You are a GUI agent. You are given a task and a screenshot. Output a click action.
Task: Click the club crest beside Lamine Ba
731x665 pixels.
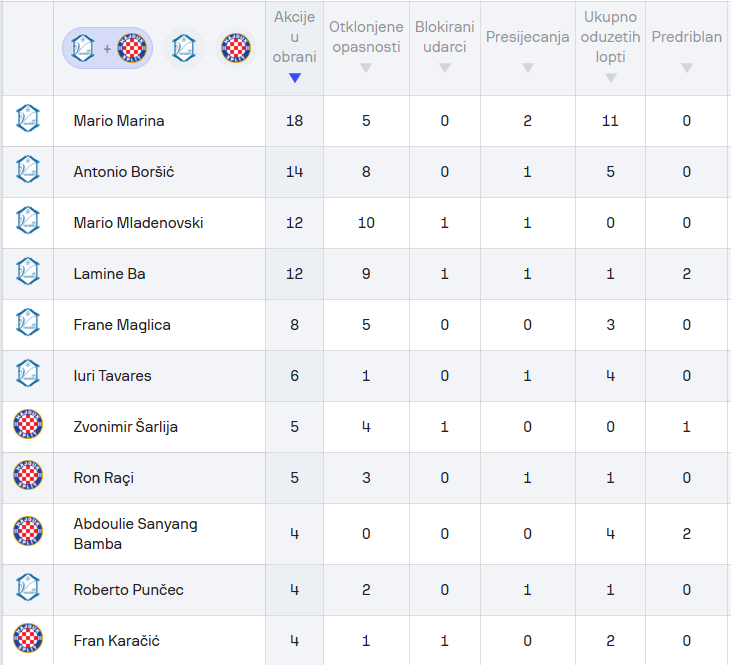click(28, 271)
